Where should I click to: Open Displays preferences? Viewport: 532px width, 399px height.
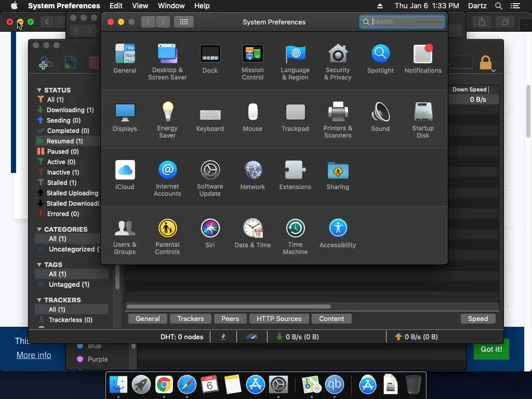pyautogui.click(x=125, y=117)
